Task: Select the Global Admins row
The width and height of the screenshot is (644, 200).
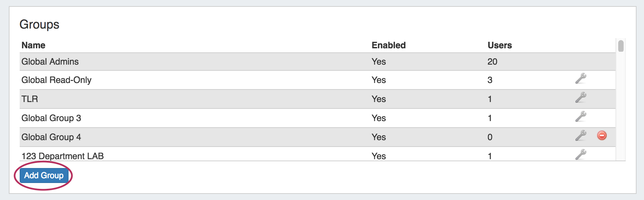Action: tap(50, 62)
